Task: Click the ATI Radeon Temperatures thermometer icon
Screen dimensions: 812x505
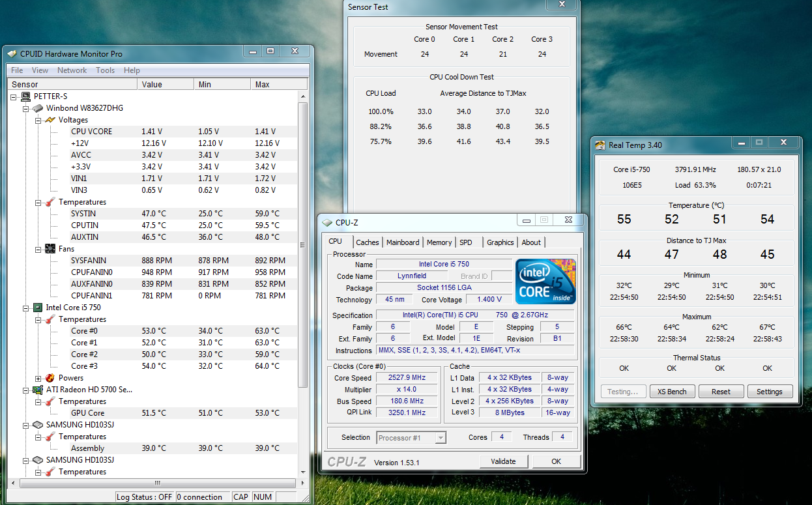Action: 50,401
